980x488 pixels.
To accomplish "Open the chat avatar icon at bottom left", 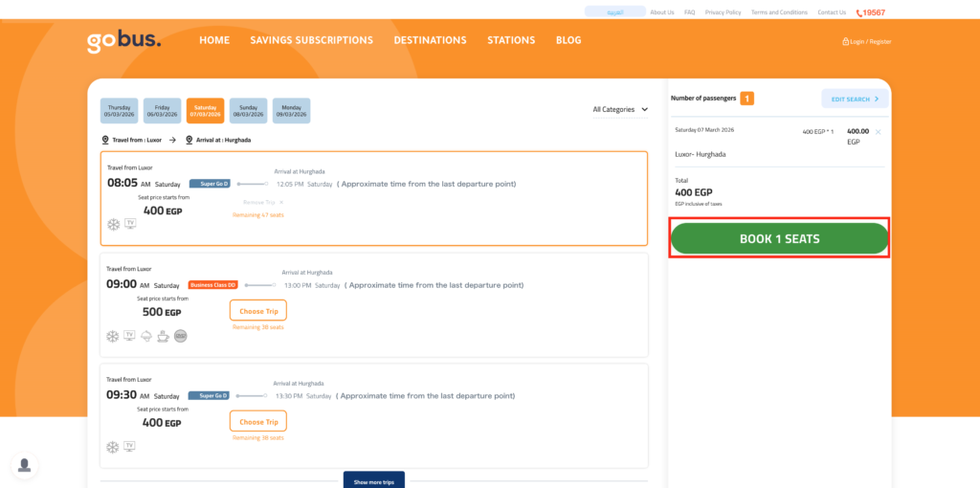I will point(25,465).
